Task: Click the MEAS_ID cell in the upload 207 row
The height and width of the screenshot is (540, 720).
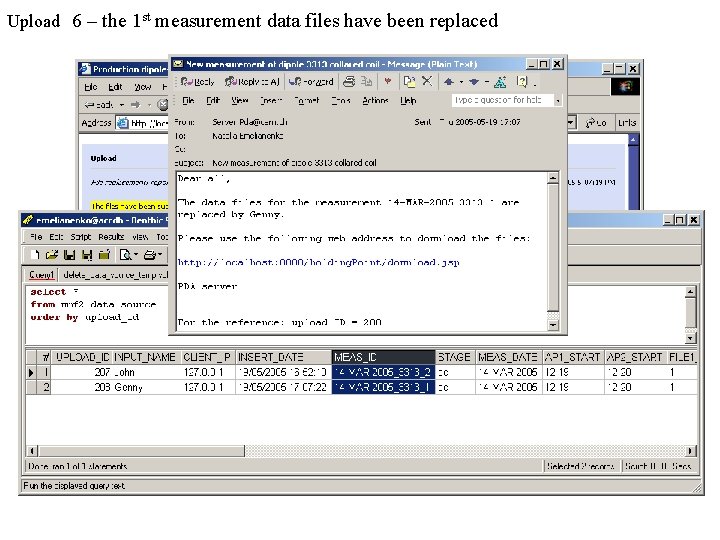Action: 383,372
